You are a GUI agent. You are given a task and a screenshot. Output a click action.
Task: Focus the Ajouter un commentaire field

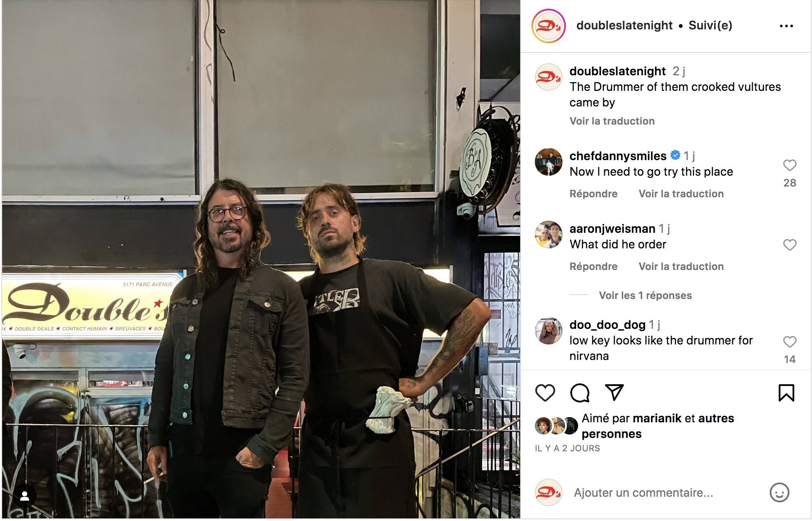point(666,493)
